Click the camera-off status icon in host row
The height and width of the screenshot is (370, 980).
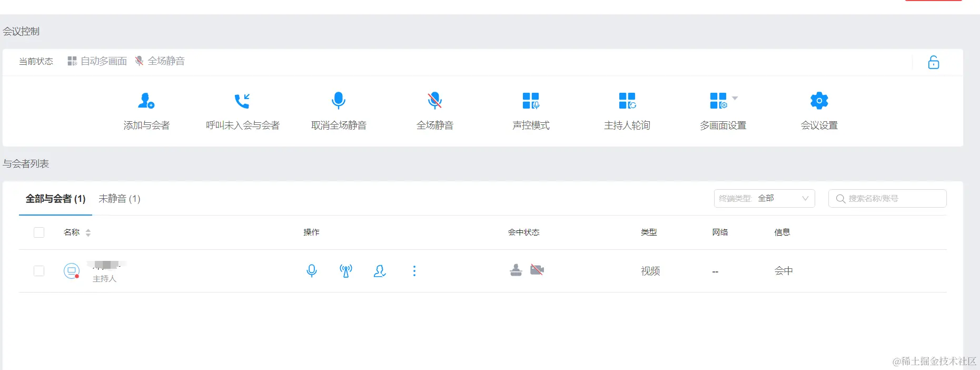point(537,270)
